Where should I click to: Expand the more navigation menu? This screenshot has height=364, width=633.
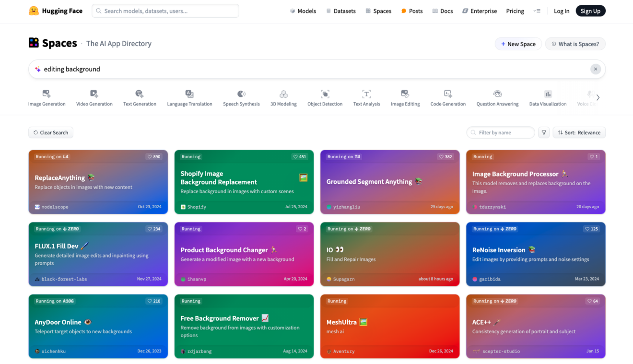tap(537, 11)
